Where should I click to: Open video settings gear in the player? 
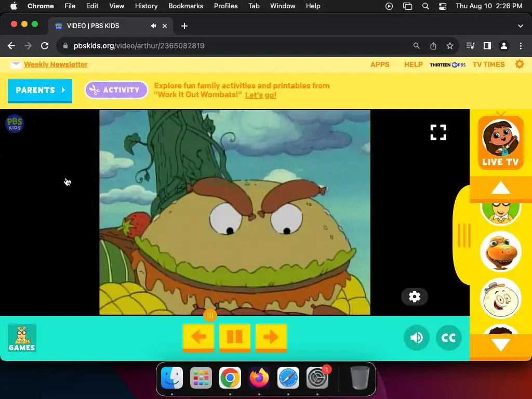(414, 297)
